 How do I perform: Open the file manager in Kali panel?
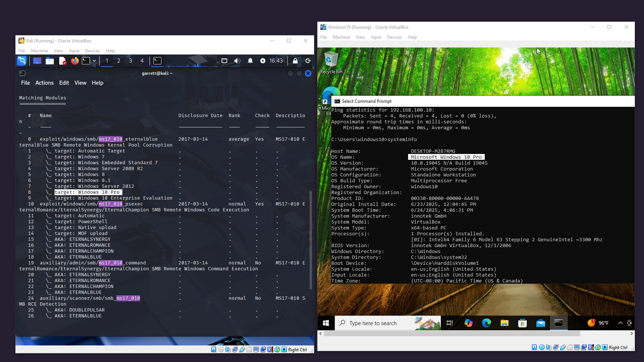(50, 61)
